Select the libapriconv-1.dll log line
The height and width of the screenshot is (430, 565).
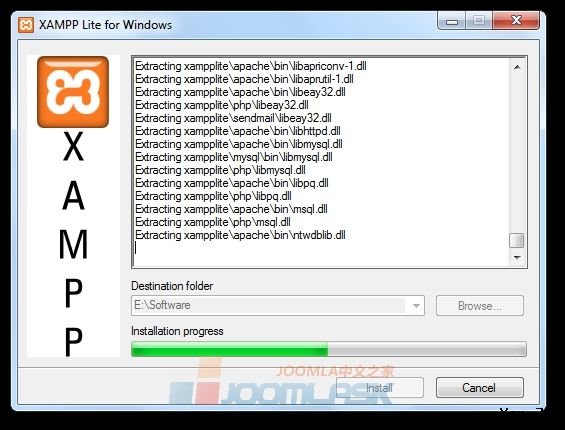pyautogui.click(x=251, y=66)
